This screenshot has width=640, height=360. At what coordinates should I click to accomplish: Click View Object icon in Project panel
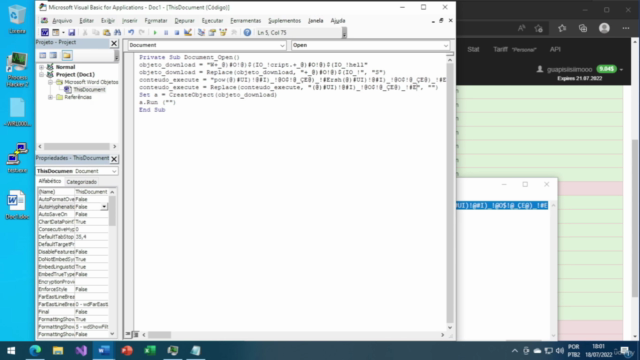tap(53, 55)
